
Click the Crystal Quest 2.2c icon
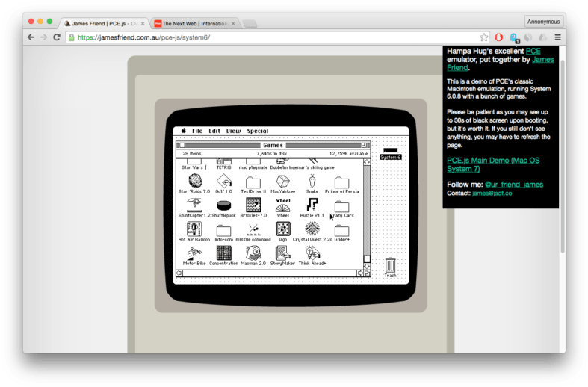pyautogui.click(x=312, y=229)
